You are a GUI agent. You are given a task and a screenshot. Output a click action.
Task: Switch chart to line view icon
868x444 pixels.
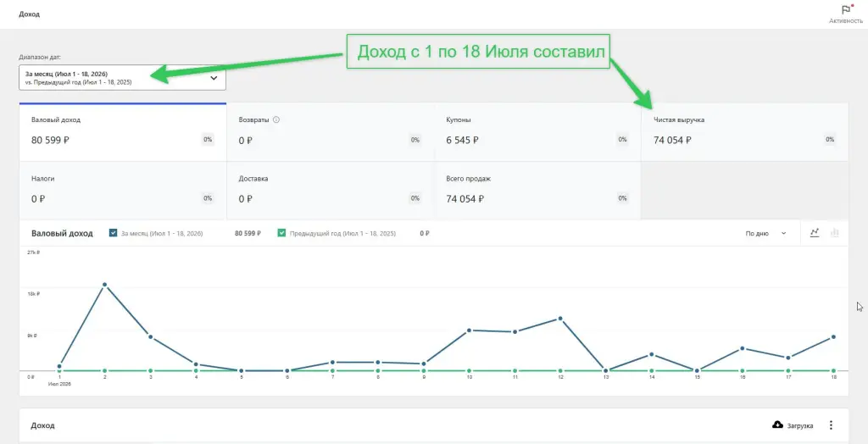click(x=815, y=233)
